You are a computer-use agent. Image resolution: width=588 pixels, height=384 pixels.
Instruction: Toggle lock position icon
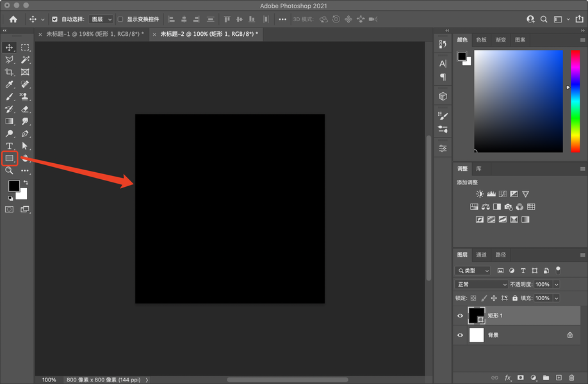tap(494, 298)
